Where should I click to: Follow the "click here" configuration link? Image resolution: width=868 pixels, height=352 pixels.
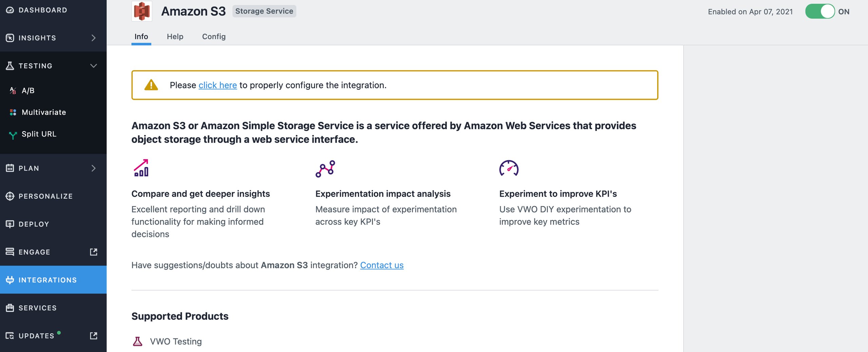pyautogui.click(x=218, y=85)
